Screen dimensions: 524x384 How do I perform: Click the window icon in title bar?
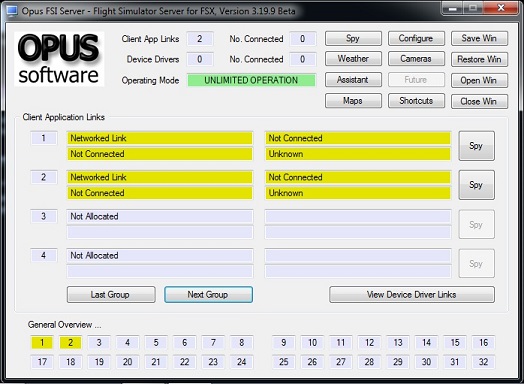[12, 11]
